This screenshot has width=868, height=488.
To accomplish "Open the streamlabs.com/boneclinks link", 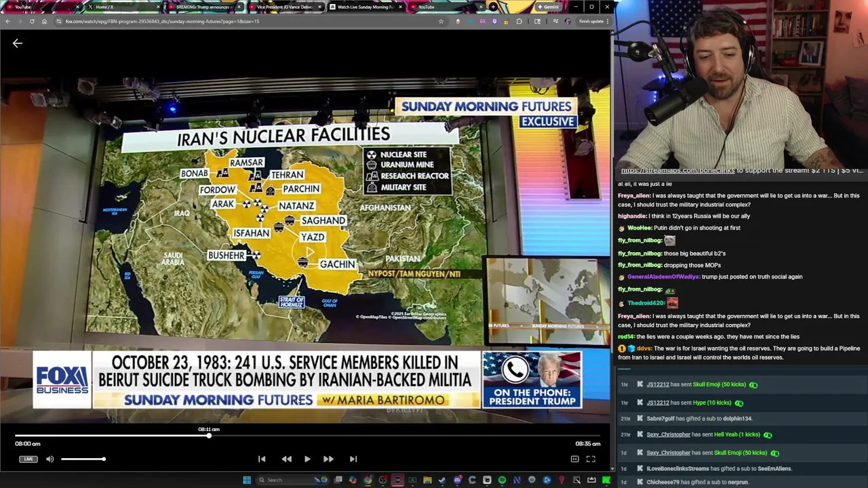I will pyautogui.click(x=677, y=171).
